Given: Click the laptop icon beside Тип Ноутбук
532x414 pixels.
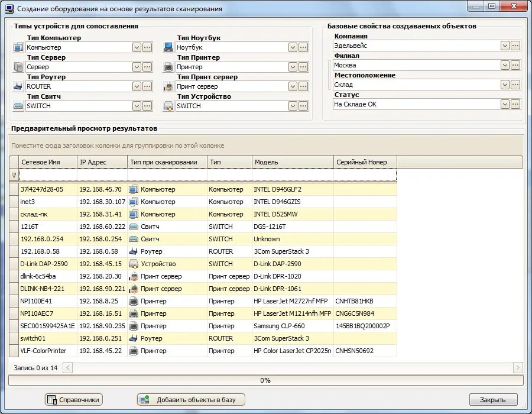Looking at the screenshot, I should click(168, 47).
